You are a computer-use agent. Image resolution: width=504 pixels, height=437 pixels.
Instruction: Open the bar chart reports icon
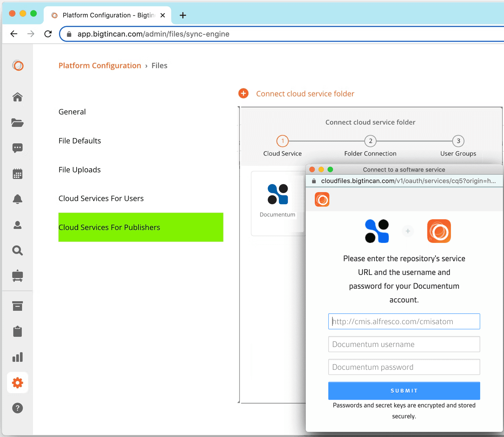click(17, 357)
